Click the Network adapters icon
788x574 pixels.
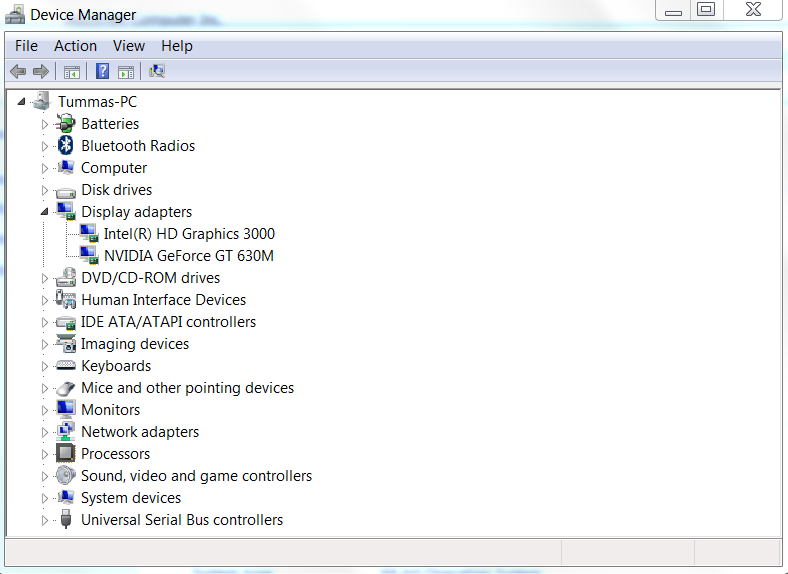[65, 432]
